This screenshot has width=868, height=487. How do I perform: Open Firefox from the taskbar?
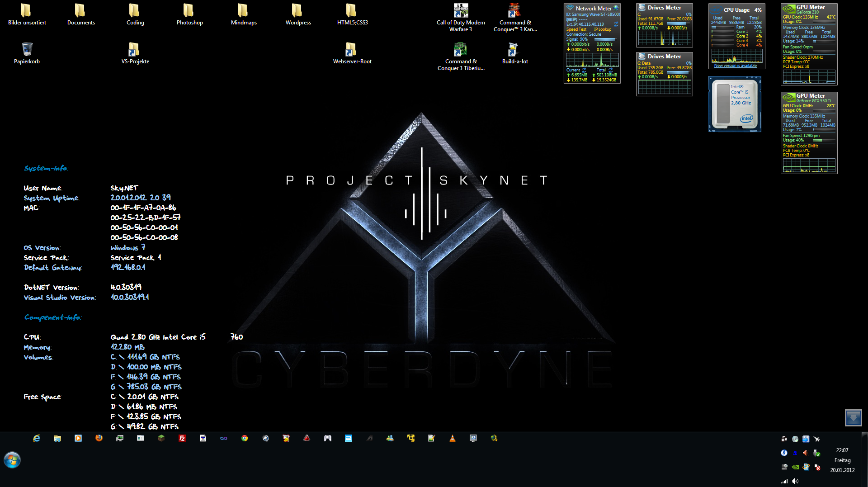tap(99, 438)
